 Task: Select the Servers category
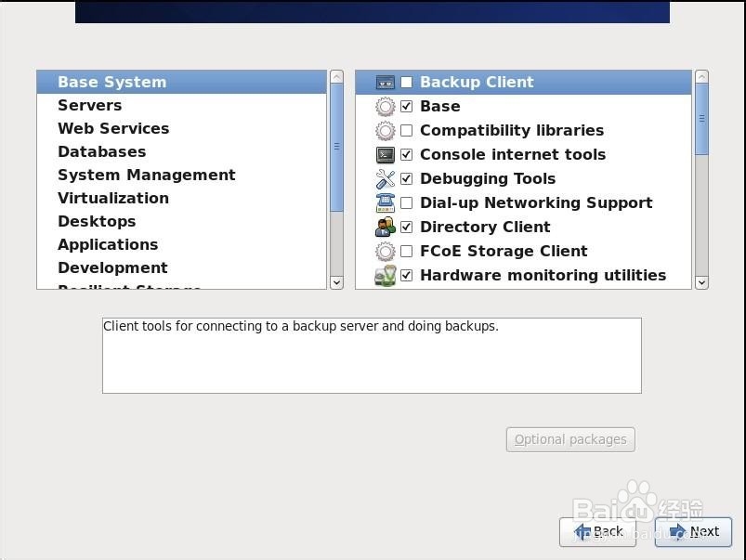[x=89, y=105]
